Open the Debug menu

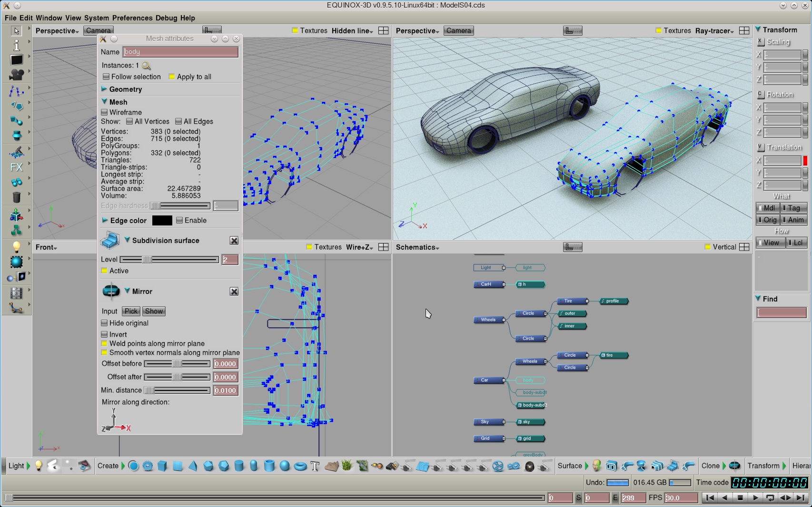[x=166, y=18]
